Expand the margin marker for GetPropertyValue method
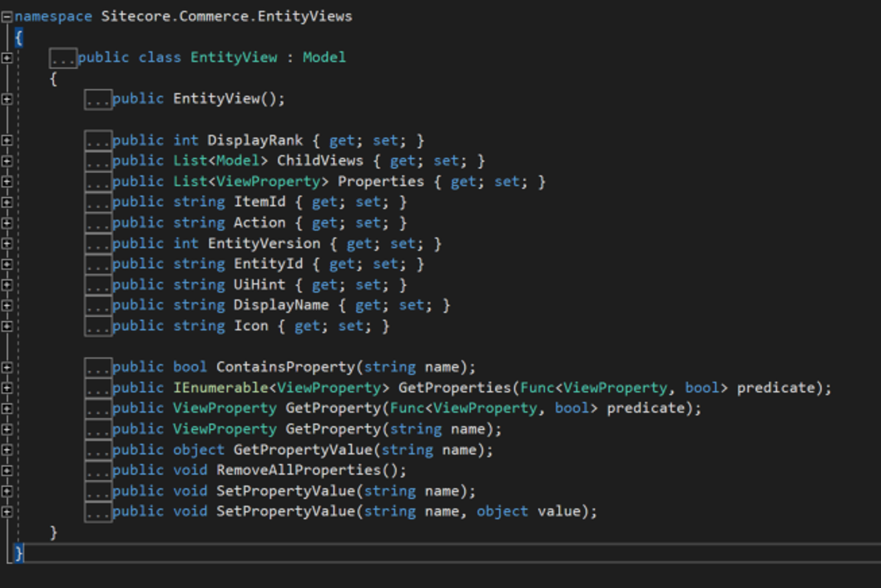 click(x=7, y=450)
